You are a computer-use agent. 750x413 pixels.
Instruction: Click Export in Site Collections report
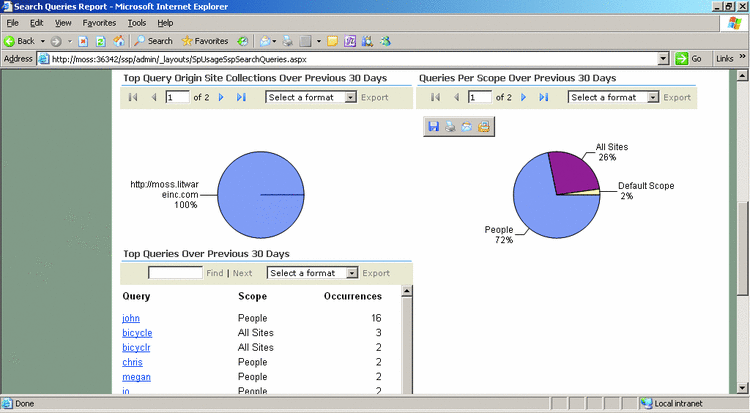[375, 98]
